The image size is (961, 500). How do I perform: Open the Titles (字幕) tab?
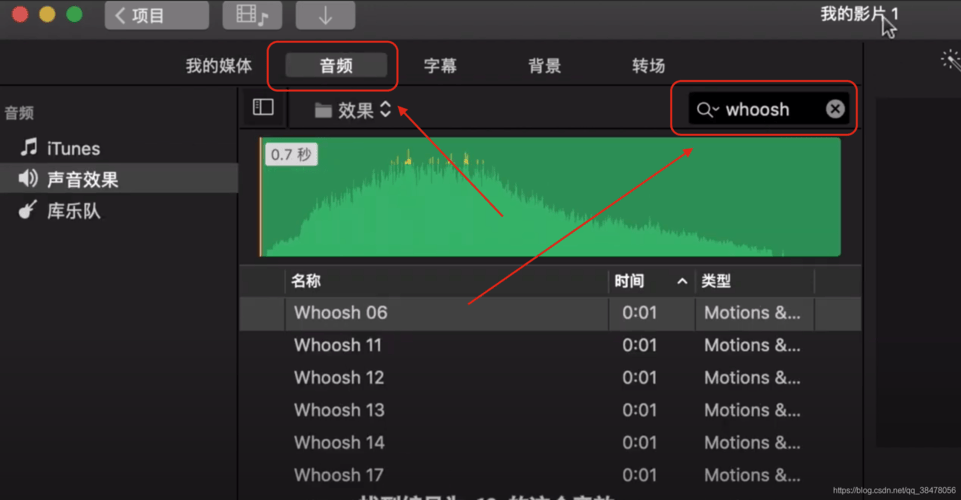440,66
